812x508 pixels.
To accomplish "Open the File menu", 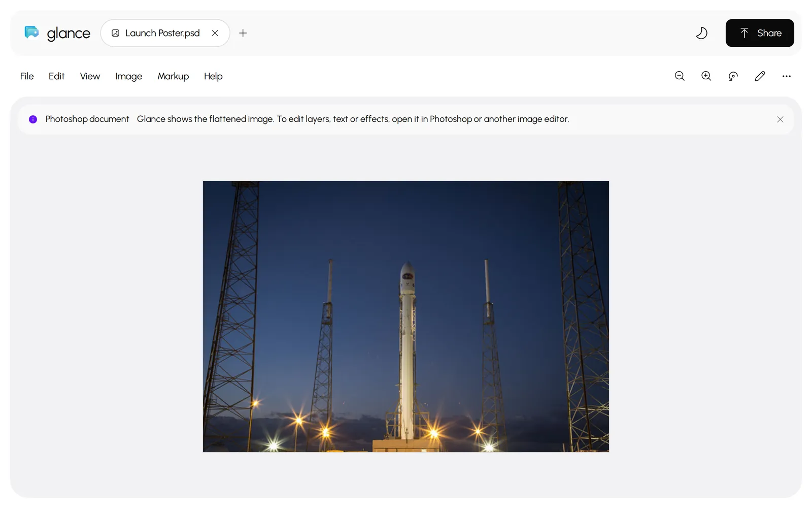I will point(27,76).
